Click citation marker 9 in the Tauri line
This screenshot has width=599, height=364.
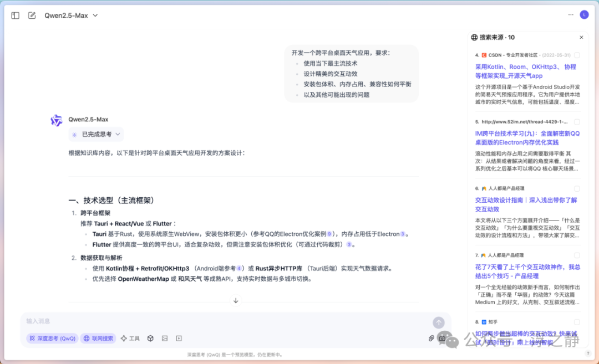pyautogui.click(x=329, y=234)
